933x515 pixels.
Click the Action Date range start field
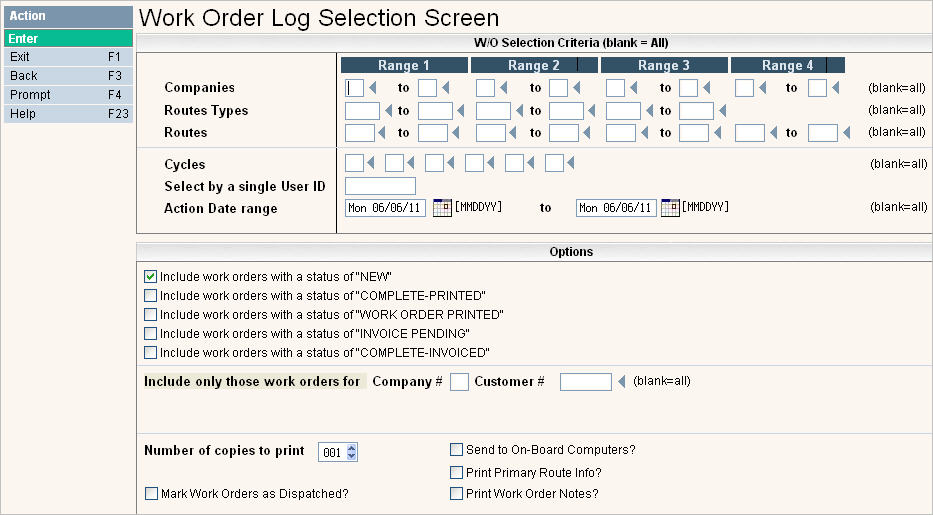point(386,208)
